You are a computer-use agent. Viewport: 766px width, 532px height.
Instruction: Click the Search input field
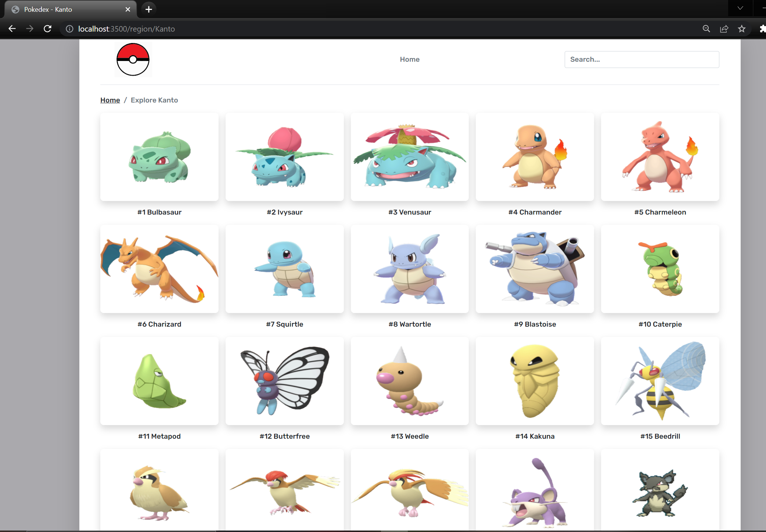coord(641,59)
